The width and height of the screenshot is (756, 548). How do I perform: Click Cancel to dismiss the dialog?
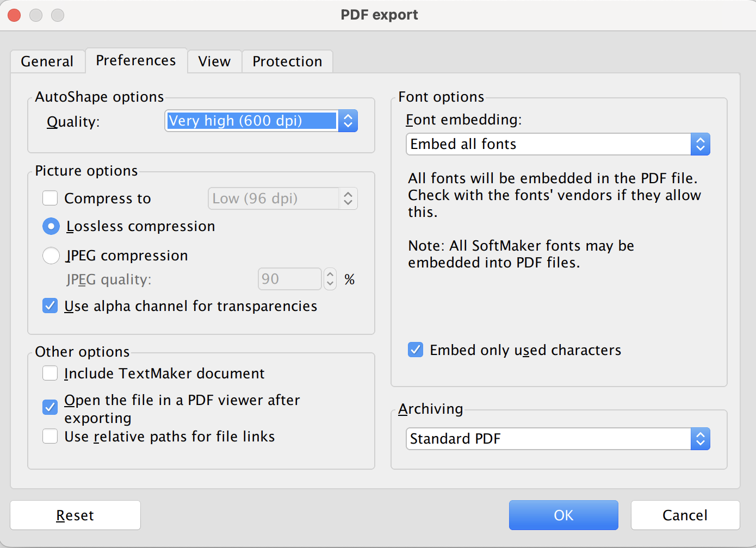[x=685, y=515]
